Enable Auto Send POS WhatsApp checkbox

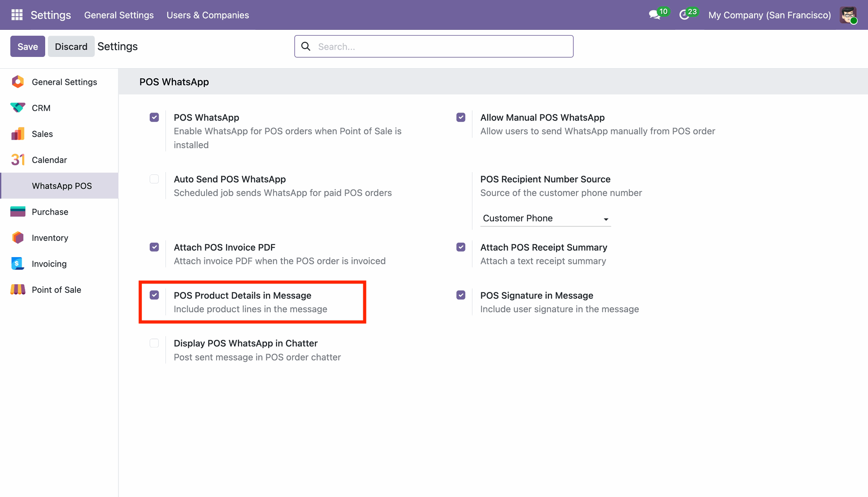(154, 179)
